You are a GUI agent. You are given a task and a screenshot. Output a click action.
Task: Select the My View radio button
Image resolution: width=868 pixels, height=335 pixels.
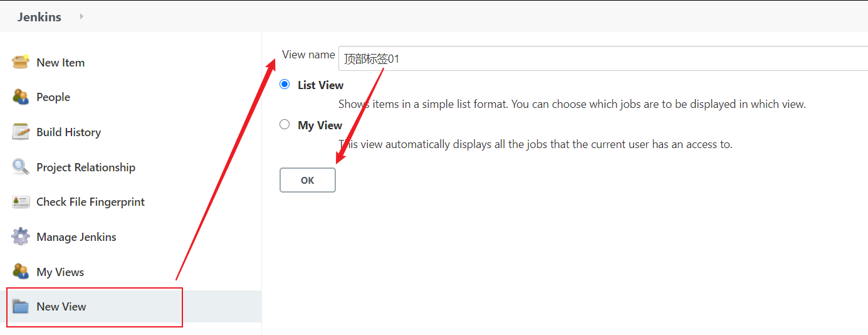[x=285, y=124]
